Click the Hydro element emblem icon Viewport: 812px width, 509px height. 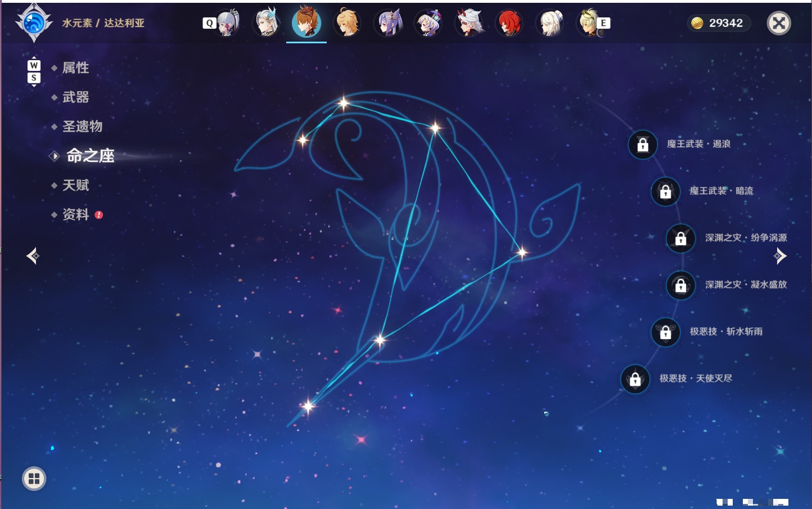tap(34, 23)
